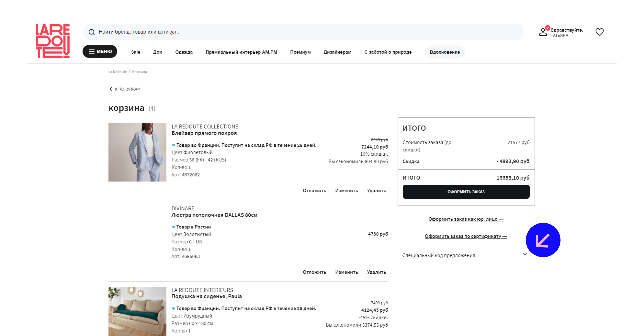
Task: Open the Премиум menu item
Action: pyautogui.click(x=300, y=52)
